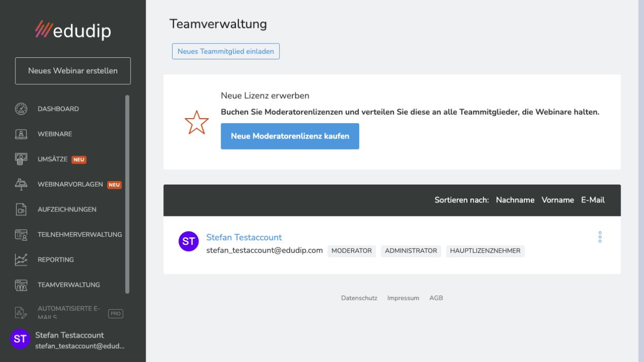Click the ST avatar in team list
Screen dimensions: 644x362
[189, 241]
